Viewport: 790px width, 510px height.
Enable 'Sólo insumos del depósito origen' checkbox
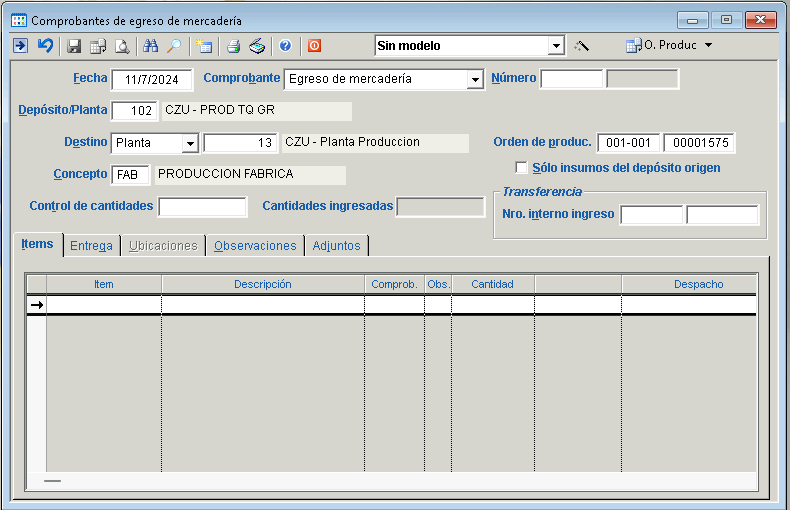pyautogui.click(x=521, y=168)
